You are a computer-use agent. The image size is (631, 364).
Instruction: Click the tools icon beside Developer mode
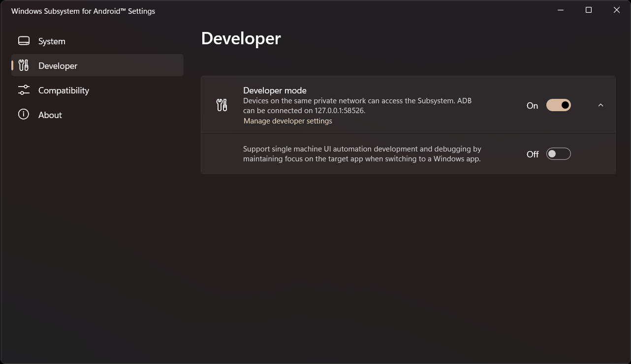click(222, 105)
